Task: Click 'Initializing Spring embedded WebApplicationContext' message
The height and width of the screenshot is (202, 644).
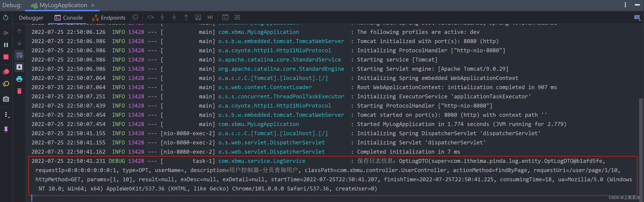Action: click(x=438, y=78)
